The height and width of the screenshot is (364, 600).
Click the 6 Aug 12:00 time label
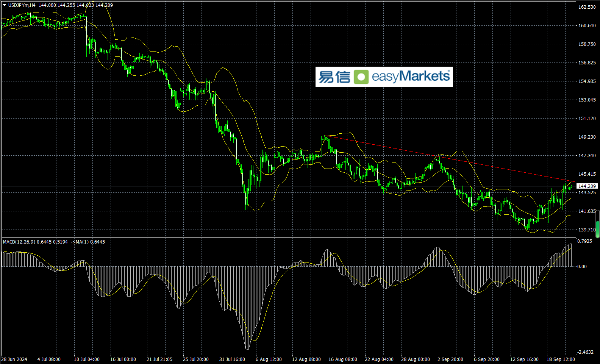(x=269, y=359)
